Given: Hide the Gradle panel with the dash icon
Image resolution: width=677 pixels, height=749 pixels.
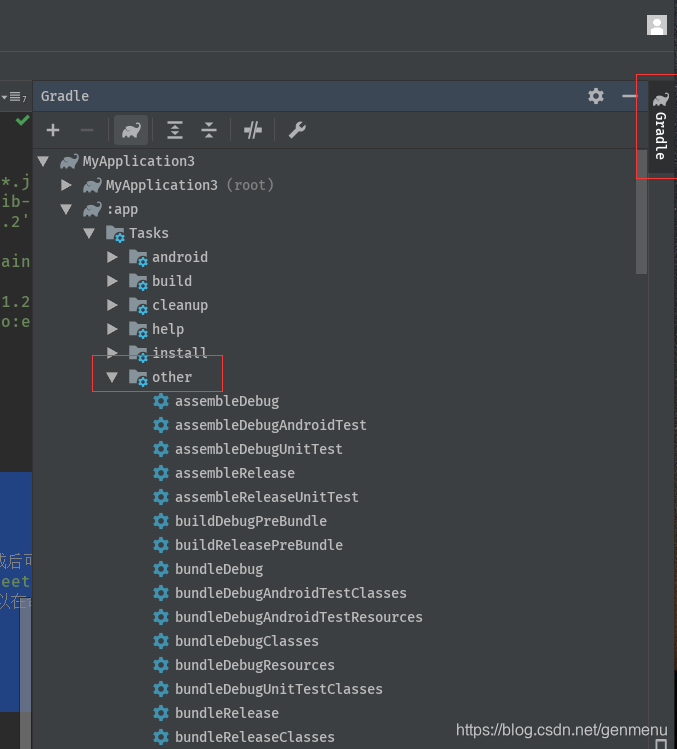Looking at the screenshot, I should (x=629, y=96).
